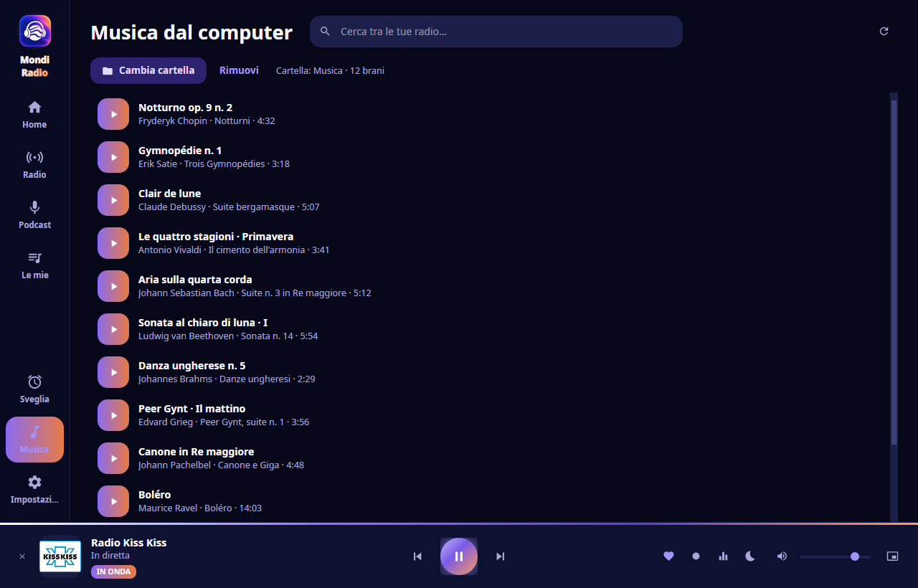Image resolution: width=918 pixels, height=588 pixels.
Task: Play Canone in Re maggiore
Action: click(x=113, y=458)
